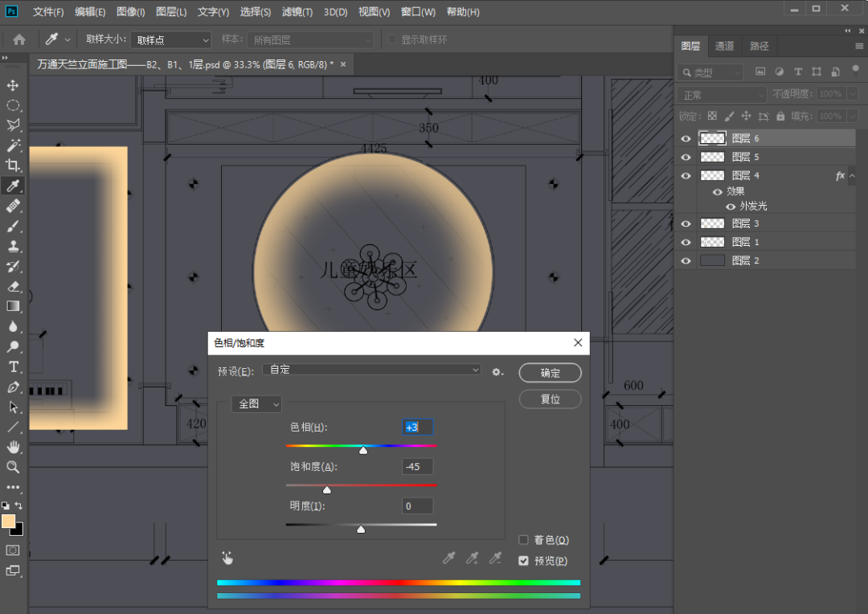Select the Brush tool
The height and width of the screenshot is (614, 868).
coord(13,226)
